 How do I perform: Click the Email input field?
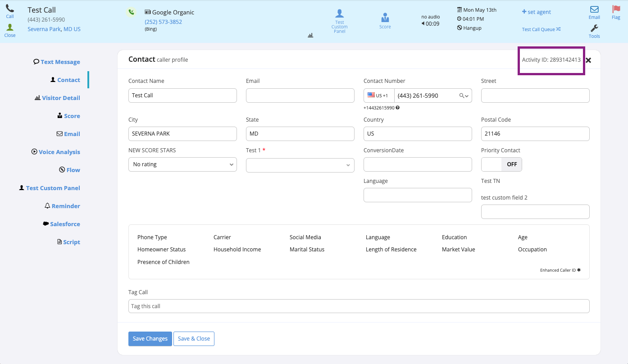[x=300, y=96]
